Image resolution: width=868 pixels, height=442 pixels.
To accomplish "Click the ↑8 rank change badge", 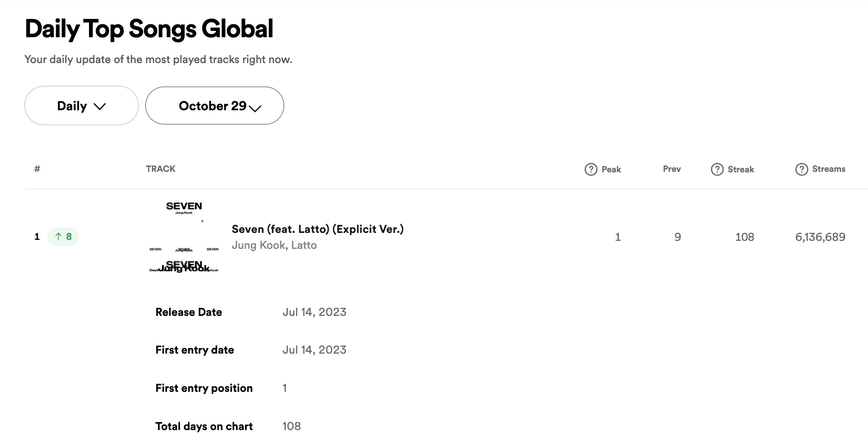I will coord(63,236).
